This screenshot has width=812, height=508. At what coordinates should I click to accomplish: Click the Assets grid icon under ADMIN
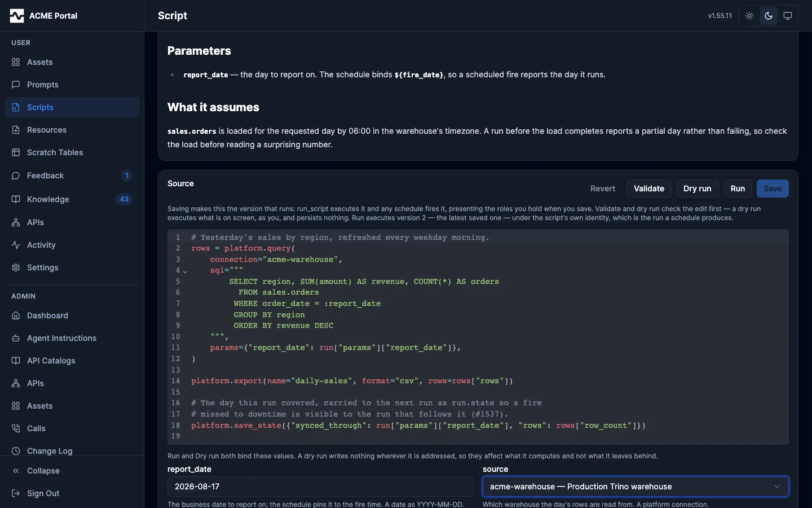[16, 406]
